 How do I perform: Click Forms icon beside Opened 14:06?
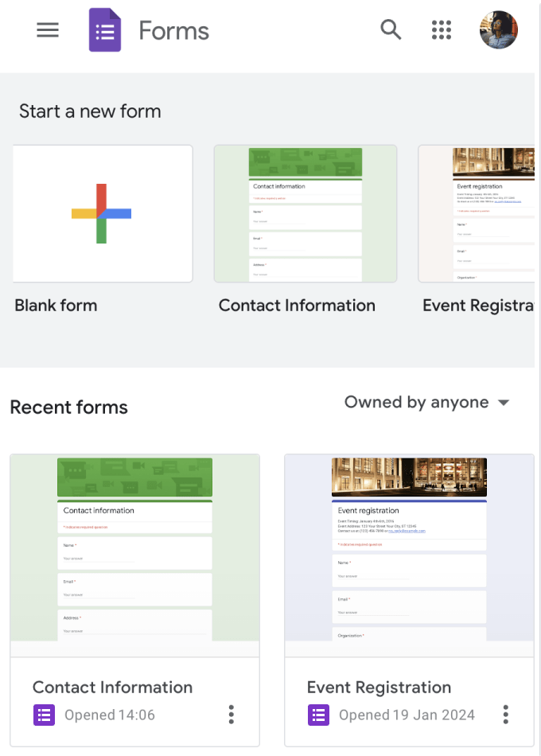tap(44, 715)
